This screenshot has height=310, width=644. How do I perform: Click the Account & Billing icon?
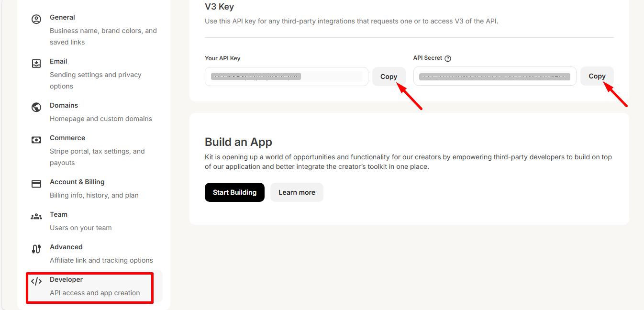coord(36,184)
